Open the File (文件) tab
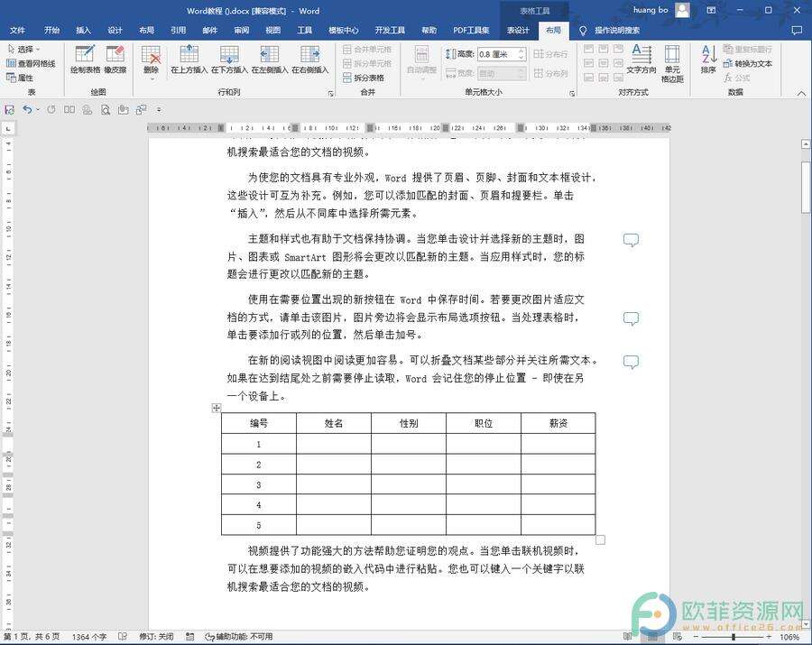Screen dimensions: 812x645 [x=17, y=30]
